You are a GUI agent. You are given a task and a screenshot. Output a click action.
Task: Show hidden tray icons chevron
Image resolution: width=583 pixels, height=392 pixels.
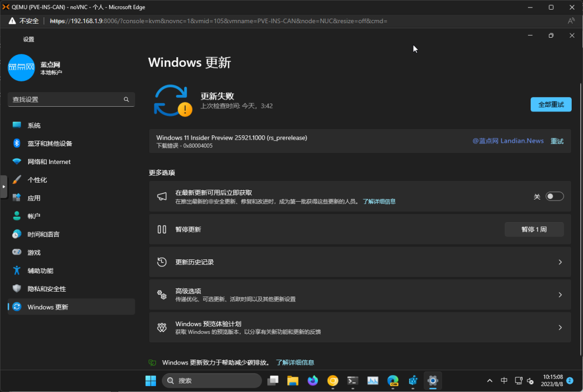pos(490,381)
